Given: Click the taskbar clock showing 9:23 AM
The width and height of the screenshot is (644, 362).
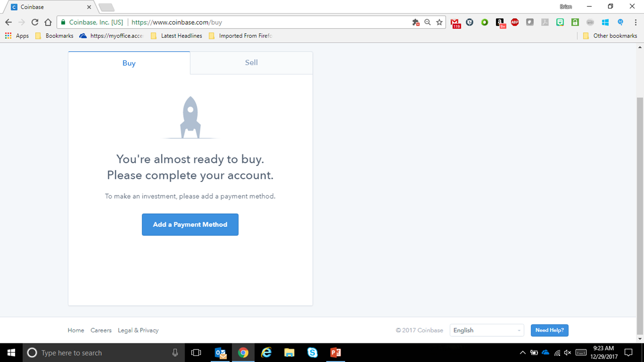Looking at the screenshot, I should click(603, 352).
